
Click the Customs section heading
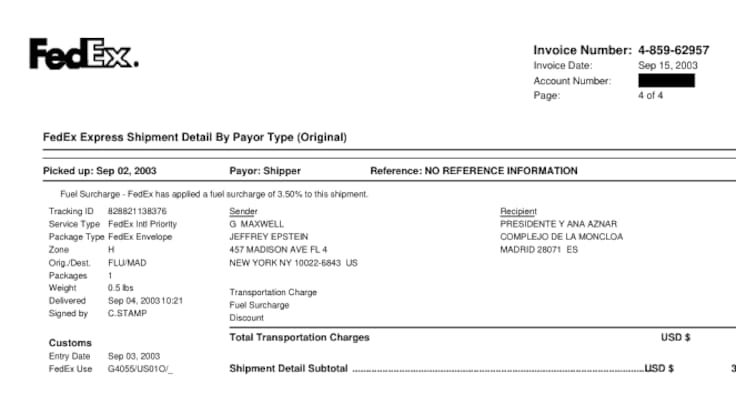point(70,343)
